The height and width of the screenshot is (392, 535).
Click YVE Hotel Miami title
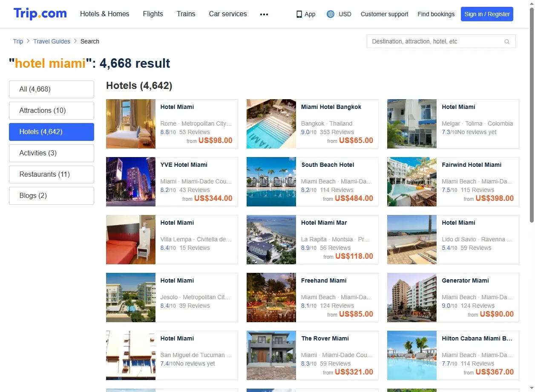pyautogui.click(x=184, y=165)
